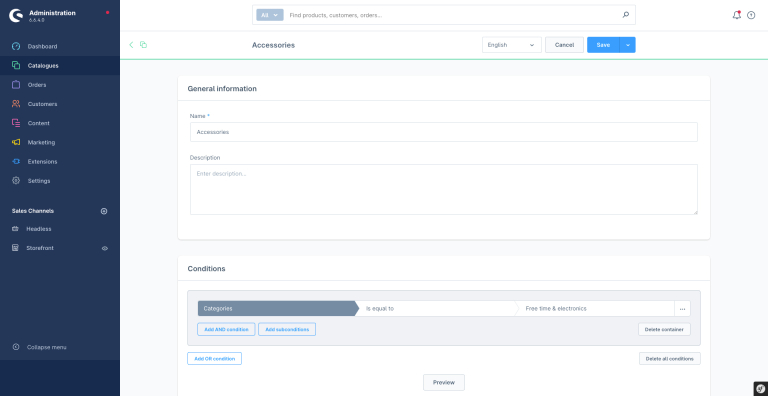The height and width of the screenshot is (396, 768).
Task: Go back with the green arrow
Action: (x=131, y=45)
